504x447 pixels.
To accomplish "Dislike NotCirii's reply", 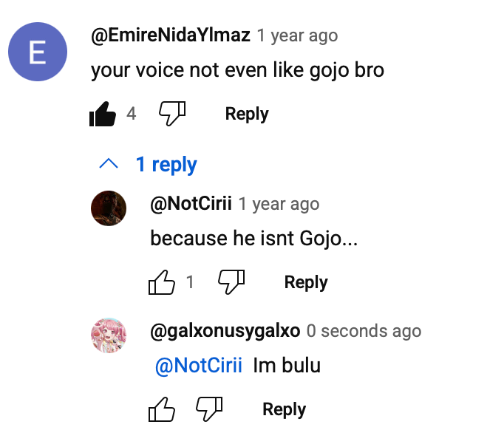I will click(x=231, y=282).
